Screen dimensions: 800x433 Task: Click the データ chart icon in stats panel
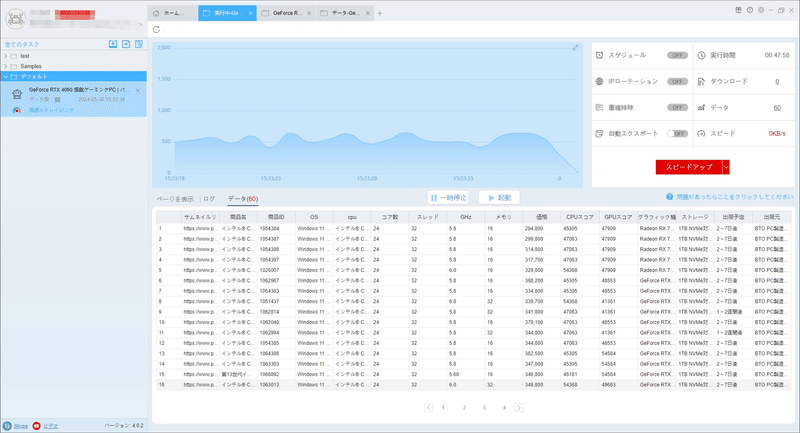tap(702, 108)
